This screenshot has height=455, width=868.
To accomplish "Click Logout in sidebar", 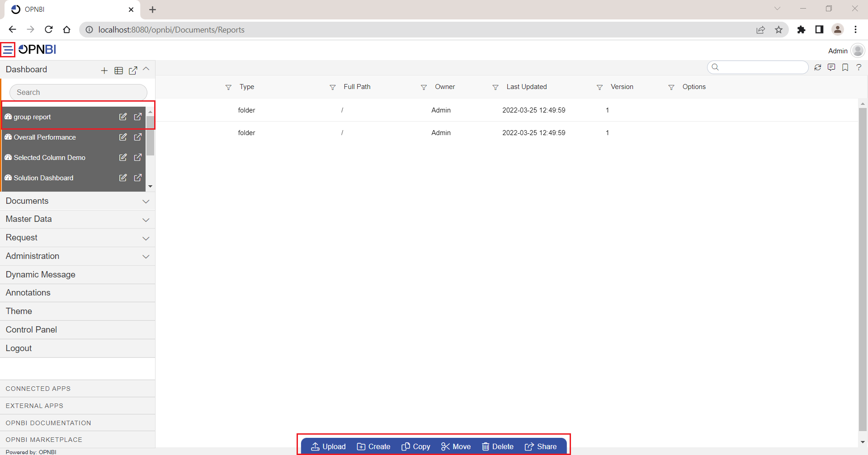I will tap(77, 348).
